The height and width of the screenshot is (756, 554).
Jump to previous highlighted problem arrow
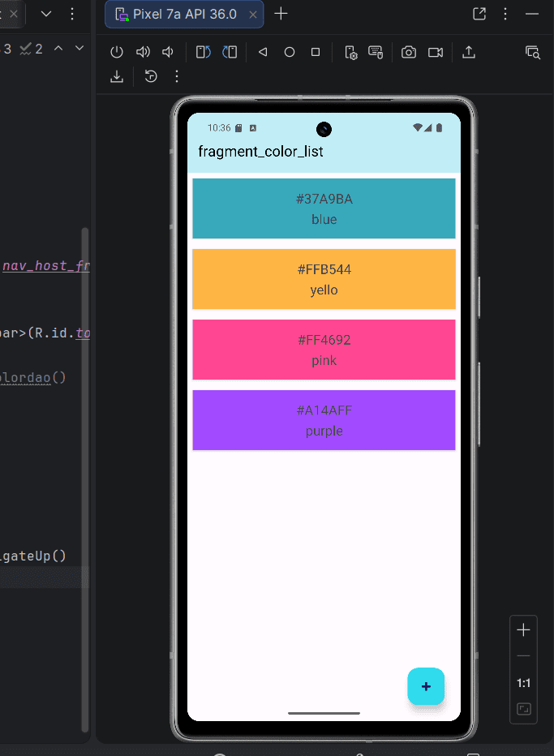[58, 49]
